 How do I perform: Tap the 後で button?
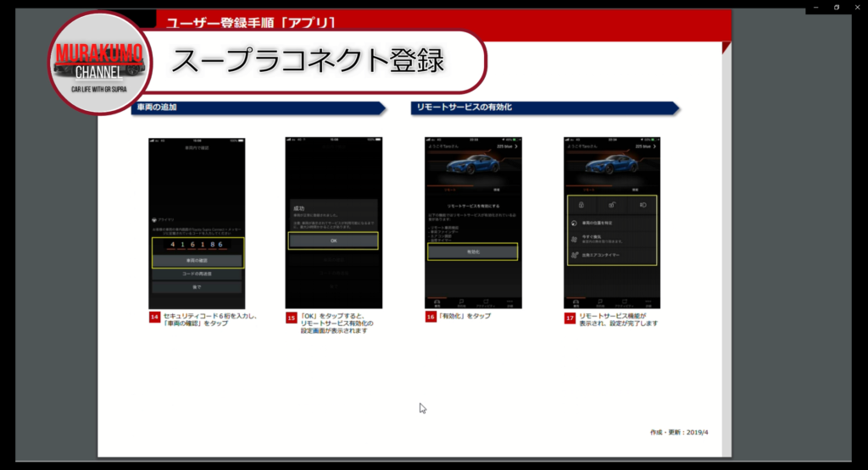coord(197,287)
